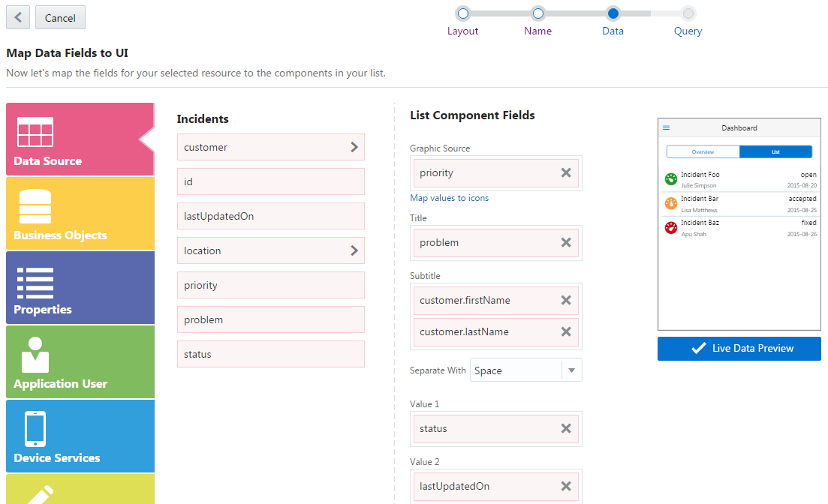Select the Application User tile
828x504 pixels.
80,361
